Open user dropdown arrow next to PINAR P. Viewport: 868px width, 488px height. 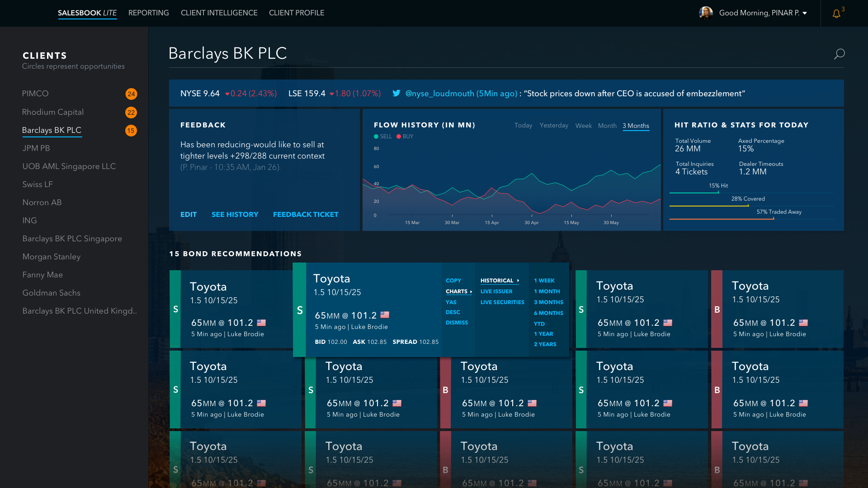(805, 13)
